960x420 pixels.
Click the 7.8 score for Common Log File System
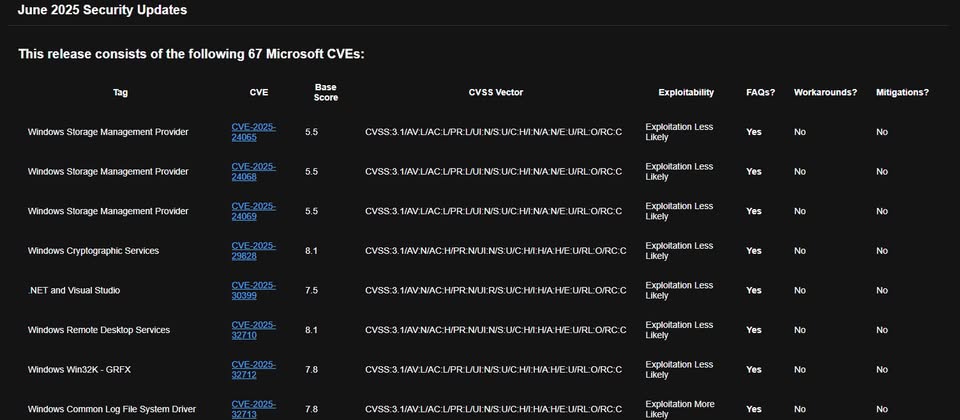[x=311, y=410]
